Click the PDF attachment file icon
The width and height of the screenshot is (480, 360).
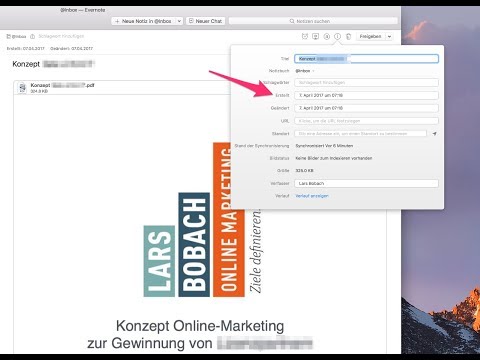click(x=22, y=88)
